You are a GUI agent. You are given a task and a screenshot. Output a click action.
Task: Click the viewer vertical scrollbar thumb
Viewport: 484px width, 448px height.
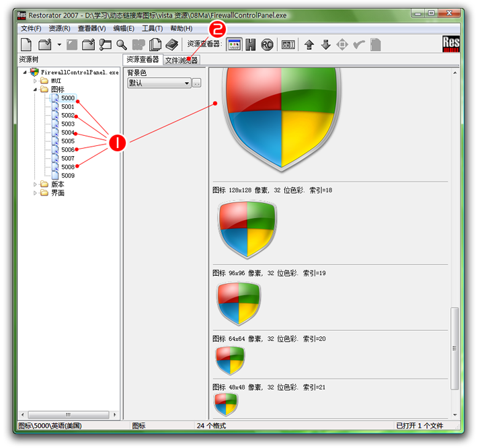[x=454, y=348]
